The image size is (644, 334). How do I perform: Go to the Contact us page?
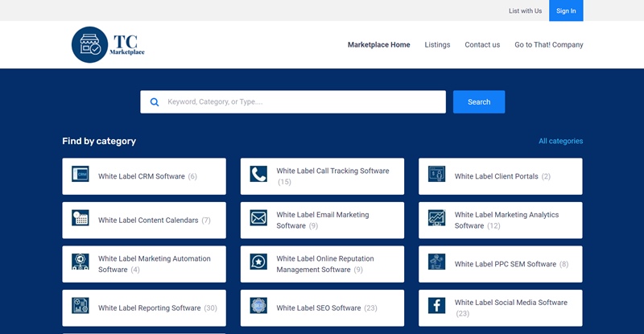click(482, 45)
